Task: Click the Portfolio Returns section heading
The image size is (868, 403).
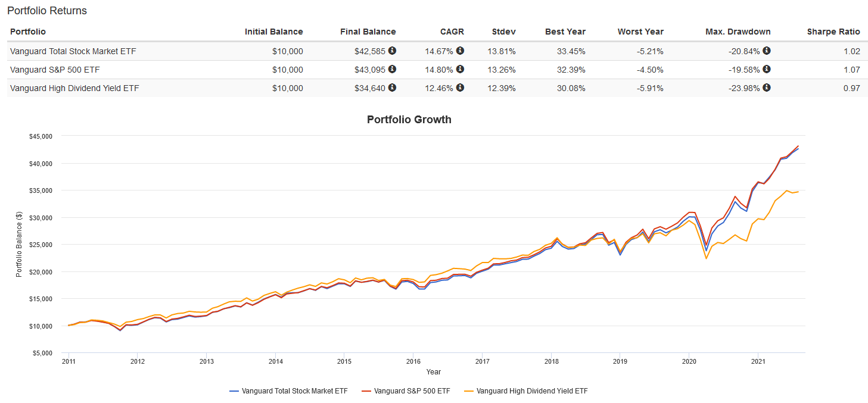Action: click(47, 11)
